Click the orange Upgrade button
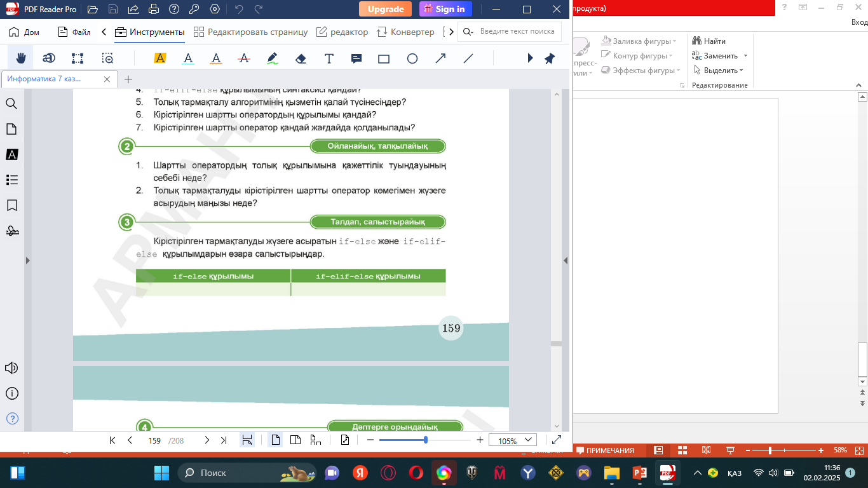Viewport: 868px width, 488px height. point(385,9)
